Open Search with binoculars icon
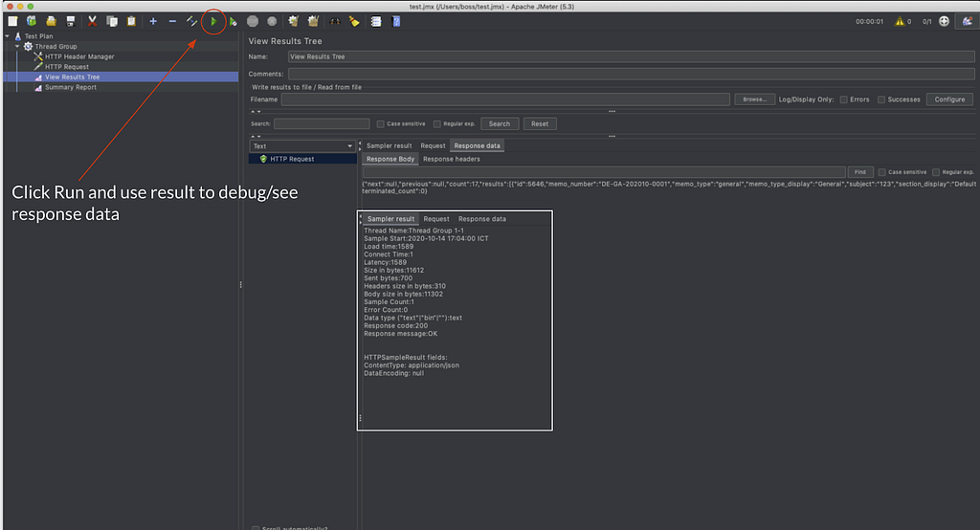Image resolution: width=980 pixels, height=530 pixels. pyautogui.click(x=335, y=21)
